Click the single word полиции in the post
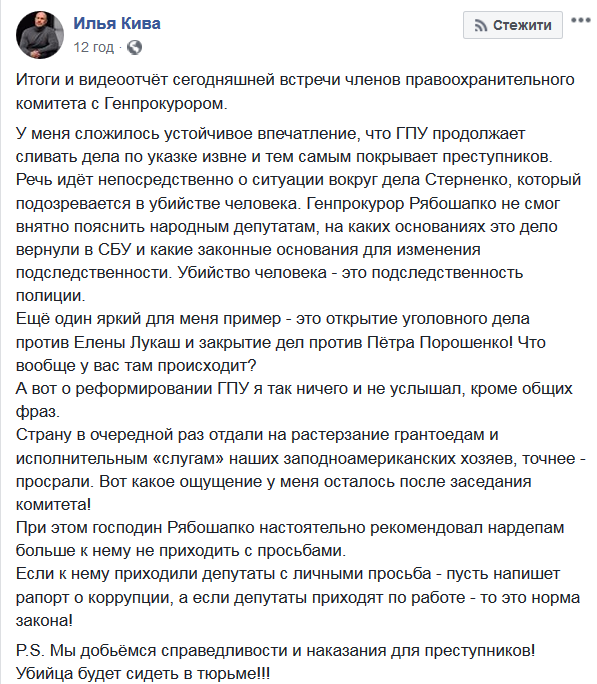 click(x=51, y=296)
